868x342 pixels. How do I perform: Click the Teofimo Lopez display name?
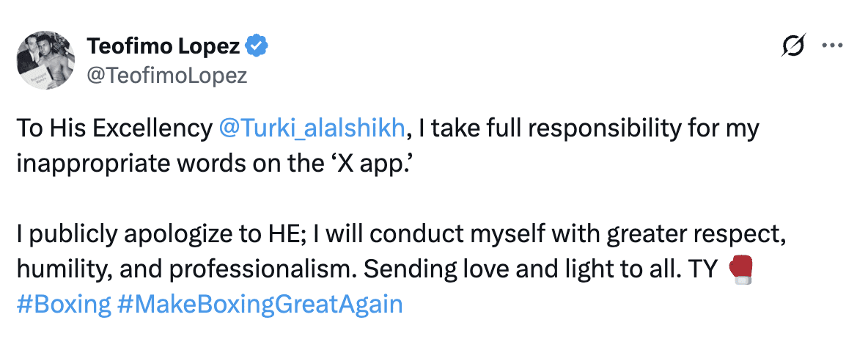click(163, 47)
